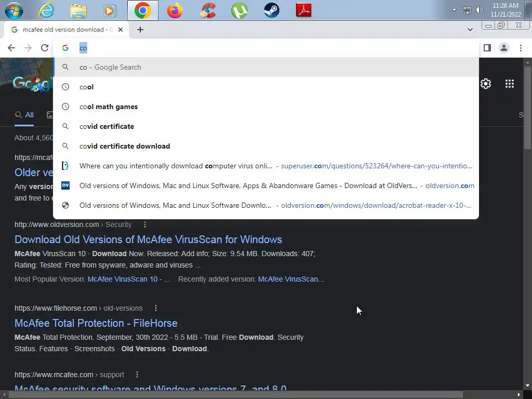Open the Windows Start orb
The height and width of the screenshot is (399, 532).
pos(14,10)
